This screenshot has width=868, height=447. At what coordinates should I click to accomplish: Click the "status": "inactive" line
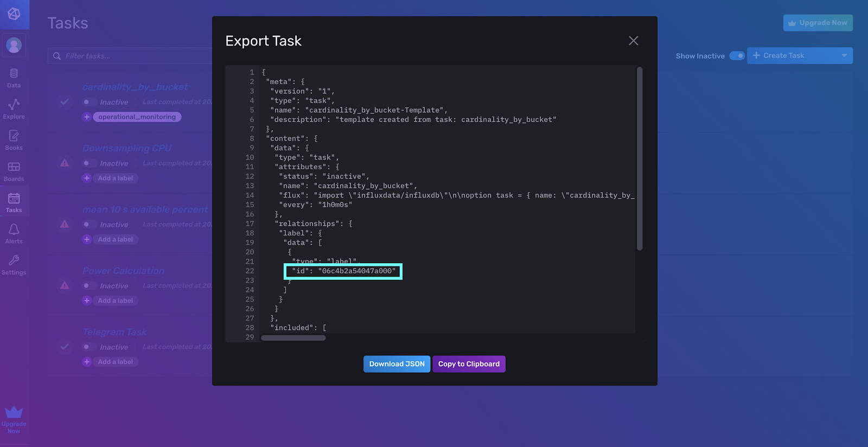(324, 176)
